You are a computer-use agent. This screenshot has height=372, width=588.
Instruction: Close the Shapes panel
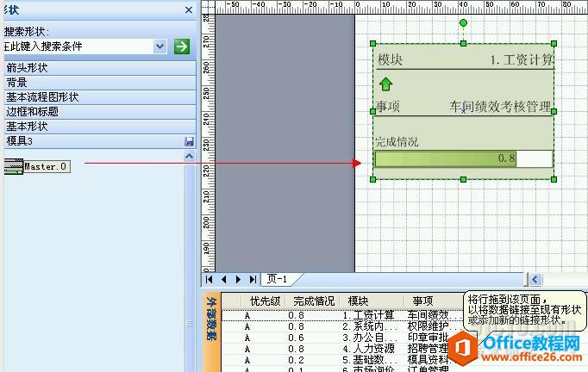(189, 9)
